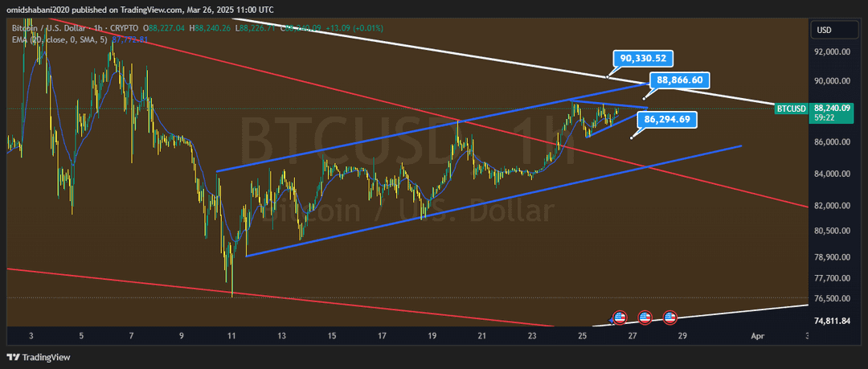Select the 86,294.69 price callout

pyautogui.click(x=667, y=118)
